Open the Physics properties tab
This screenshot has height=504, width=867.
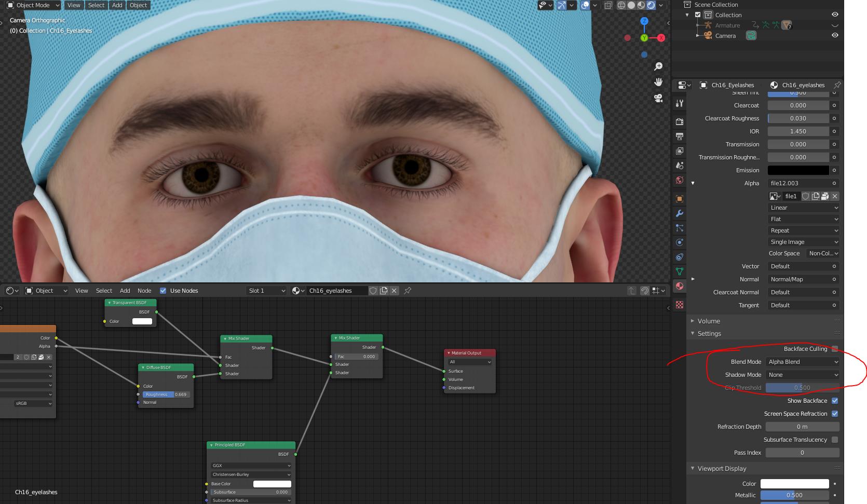[x=680, y=242]
